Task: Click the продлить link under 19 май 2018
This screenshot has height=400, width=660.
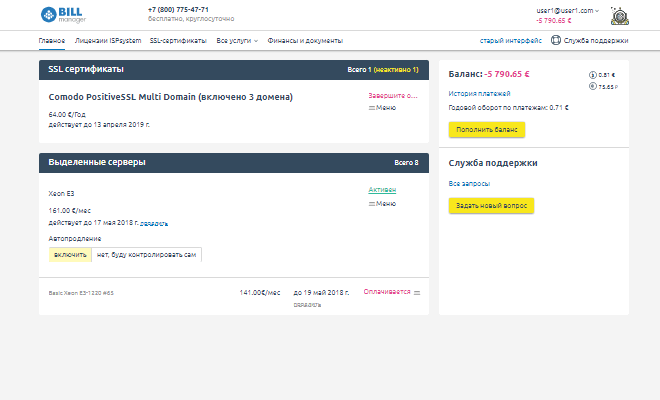Action: 307,305
